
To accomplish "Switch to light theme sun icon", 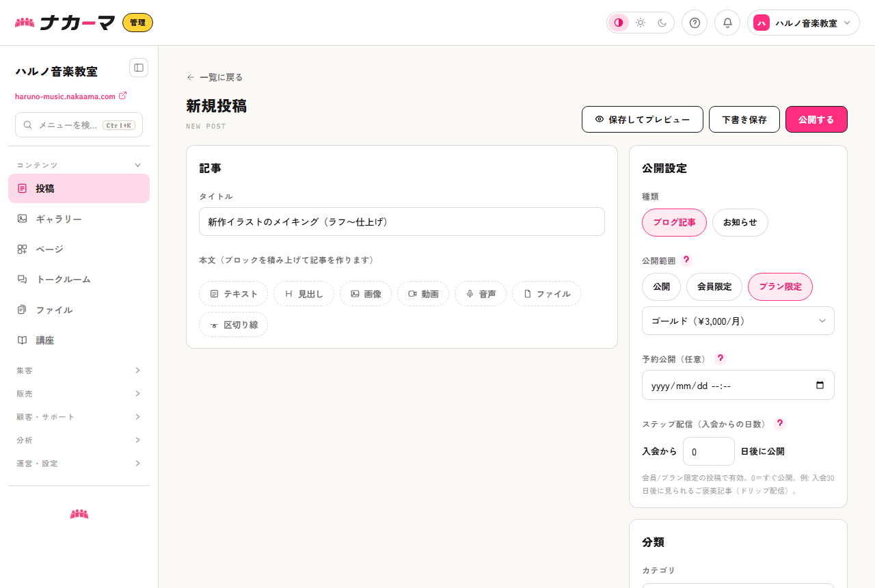I will tap(641, 23).
